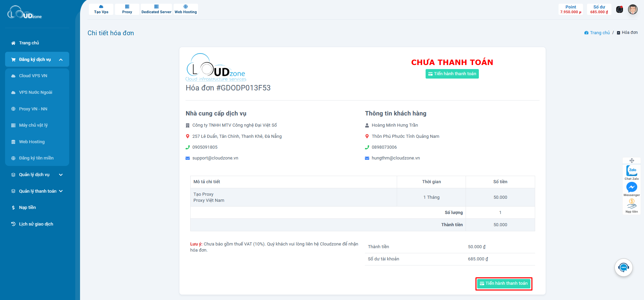Open Đăng ký tên miền in sidebar
The width and height of the screenshot is (644, 300).
[36, 158]
